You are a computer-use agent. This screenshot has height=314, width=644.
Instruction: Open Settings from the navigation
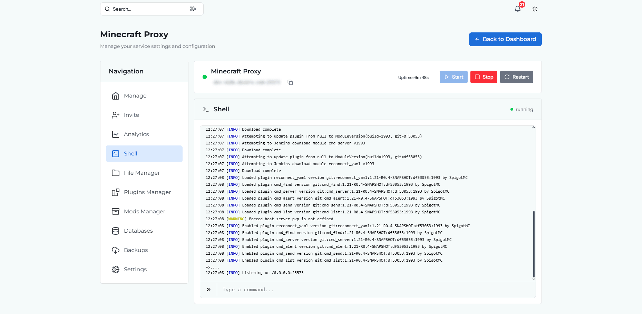135,270
